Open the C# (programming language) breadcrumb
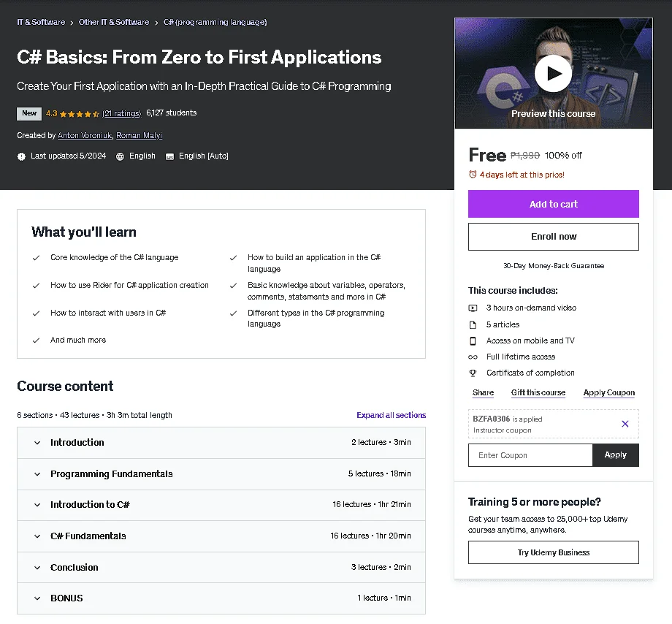672x624 pixels. coord(215,22)
